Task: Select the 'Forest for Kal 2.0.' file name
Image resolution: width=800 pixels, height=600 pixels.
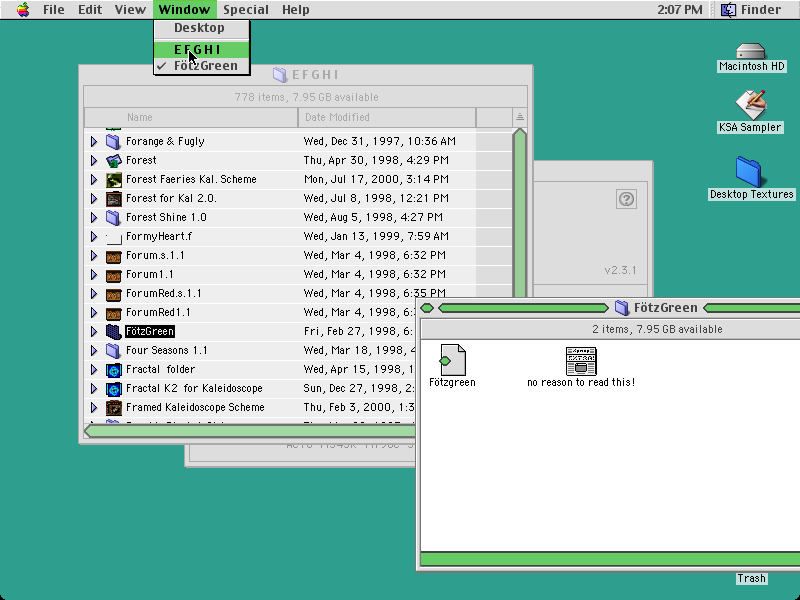Action: [x=171, y=198]
